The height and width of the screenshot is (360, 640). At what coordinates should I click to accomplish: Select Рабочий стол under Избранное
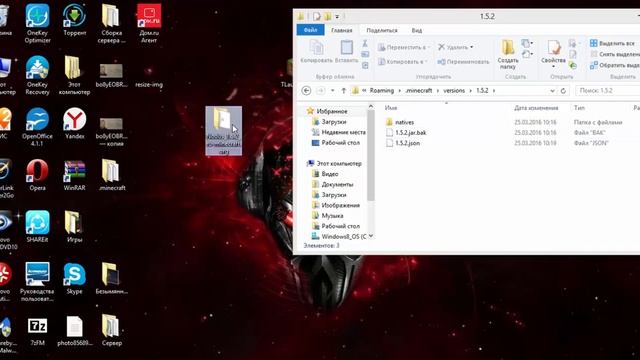click(336, 143)
